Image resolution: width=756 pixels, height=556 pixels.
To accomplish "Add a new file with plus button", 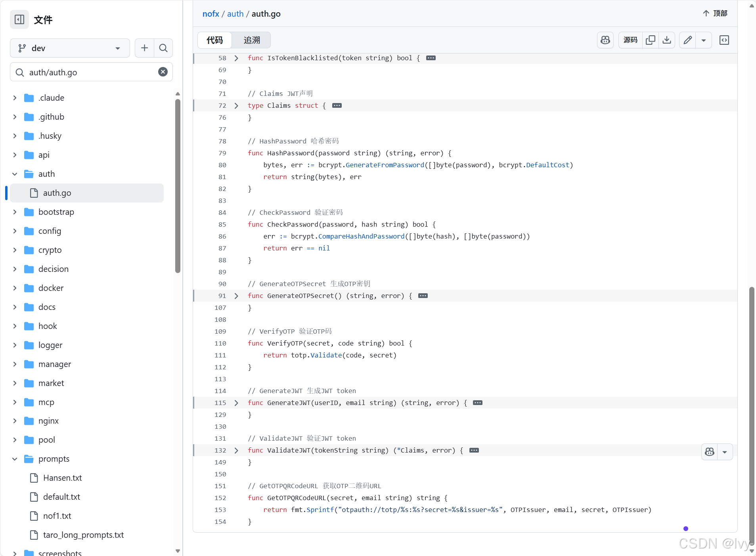I will coord(144,48).
